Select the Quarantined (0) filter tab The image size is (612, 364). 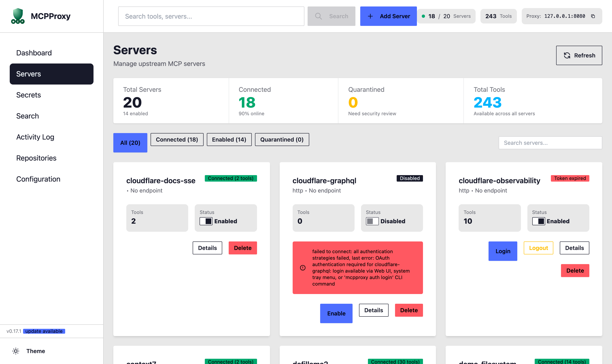pos(282,140)
